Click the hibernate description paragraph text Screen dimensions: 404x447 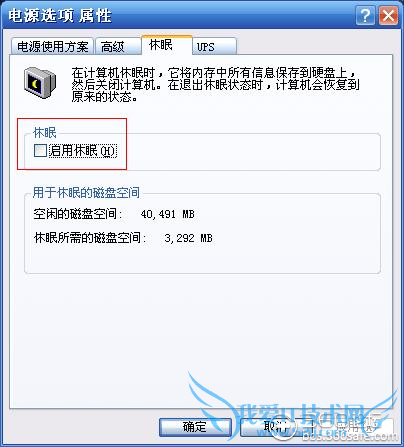pos(215,85)
